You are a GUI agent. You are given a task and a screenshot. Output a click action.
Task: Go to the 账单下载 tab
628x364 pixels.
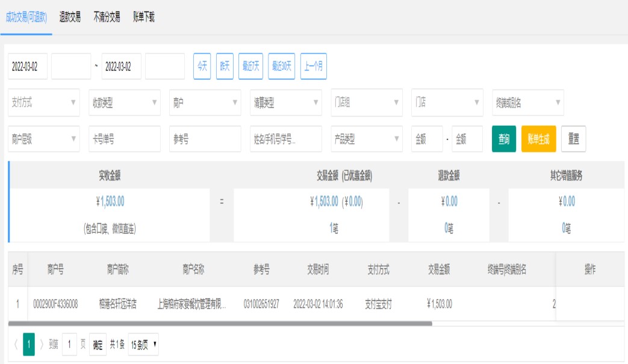click(144, 17)
